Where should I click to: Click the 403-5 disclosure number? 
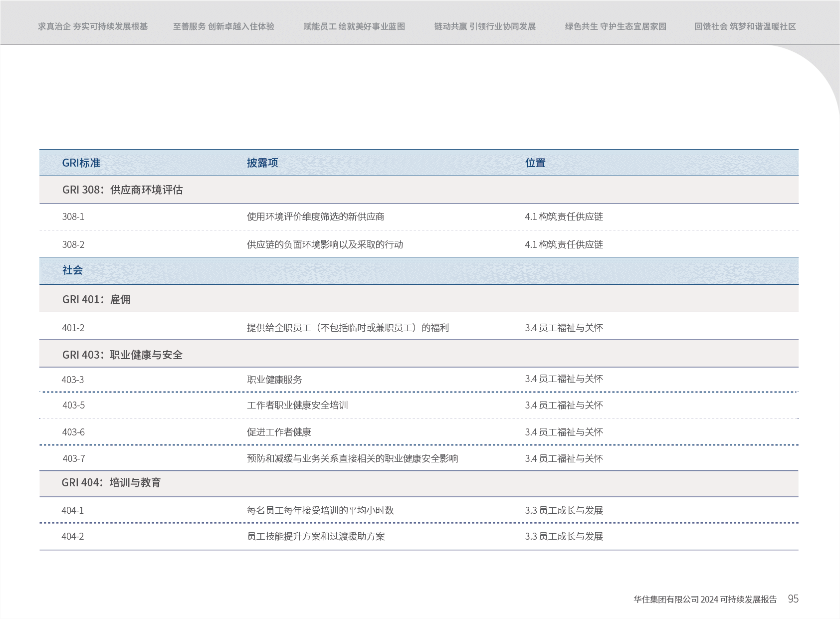74,405
